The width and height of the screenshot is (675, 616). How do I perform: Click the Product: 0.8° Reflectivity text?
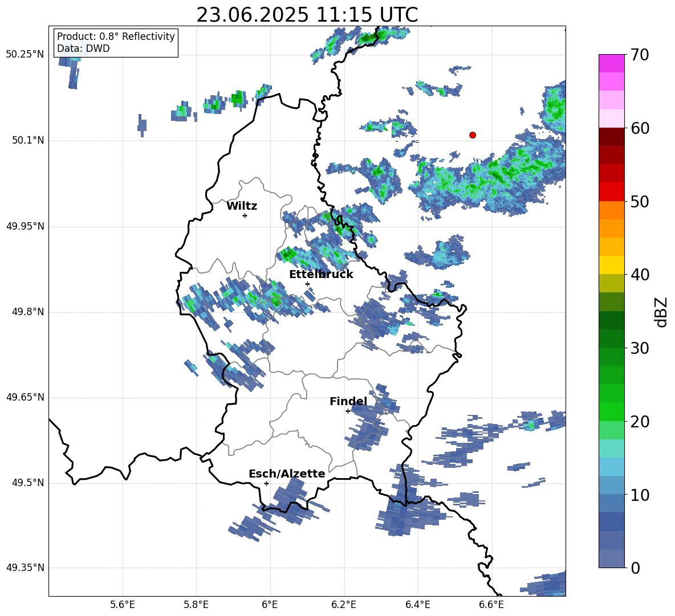coord(116,36)
